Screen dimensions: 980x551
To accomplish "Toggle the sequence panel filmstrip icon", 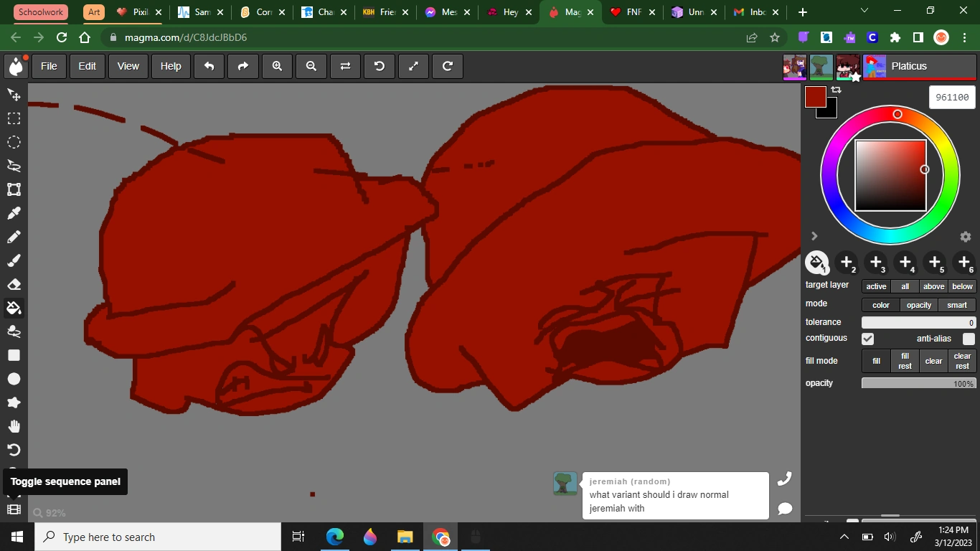I will pos(14,509).
